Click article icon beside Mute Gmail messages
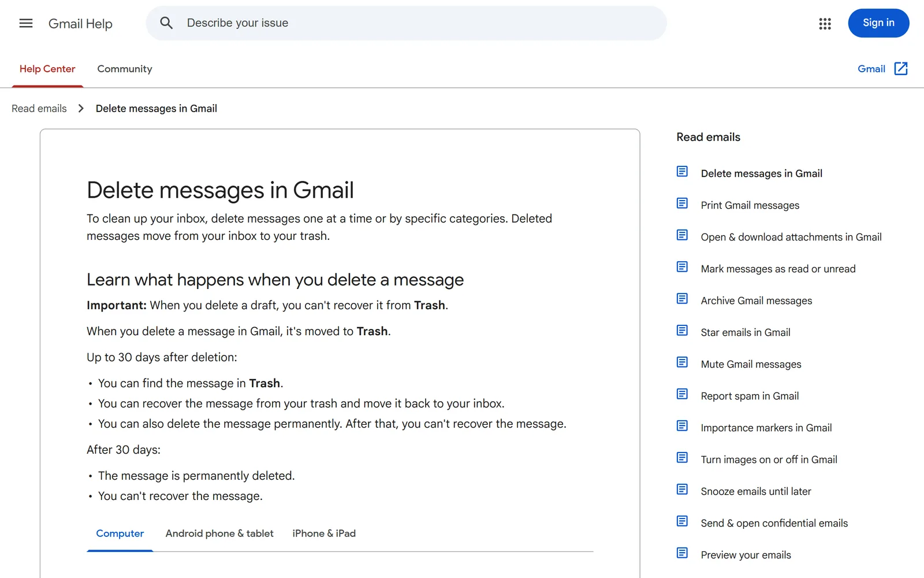The image size is (924, 578). coord(682,362)
